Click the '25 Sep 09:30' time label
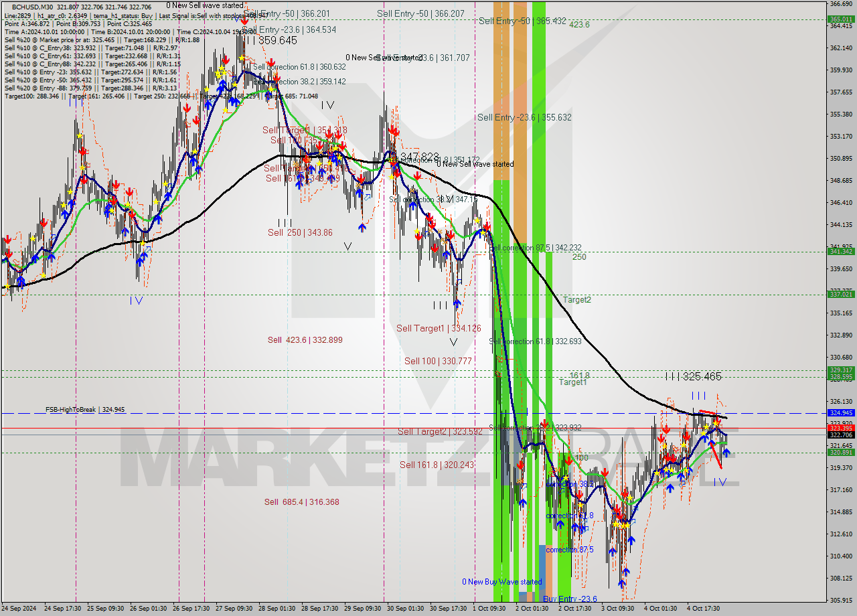The image size is (857, 616). point(106,609)
